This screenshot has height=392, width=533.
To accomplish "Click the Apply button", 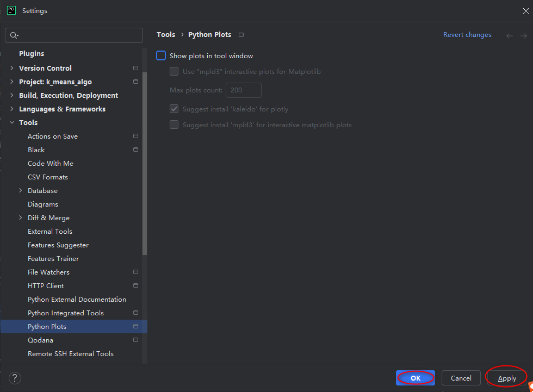I will [507, 378].
